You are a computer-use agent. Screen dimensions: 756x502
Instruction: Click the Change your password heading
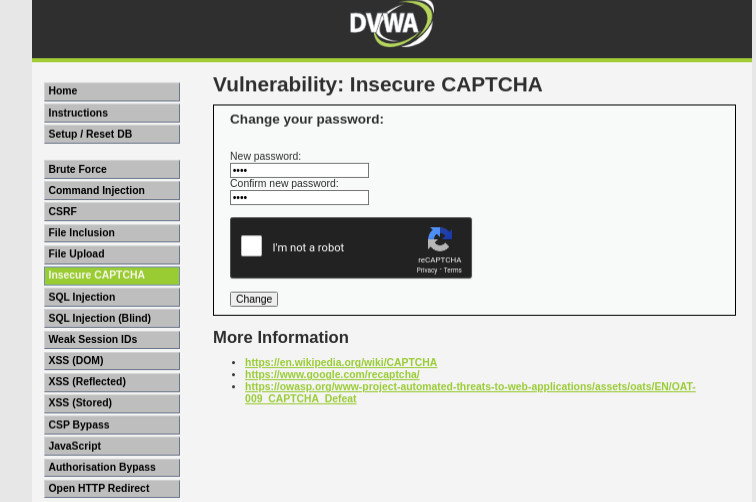(307, 119)
